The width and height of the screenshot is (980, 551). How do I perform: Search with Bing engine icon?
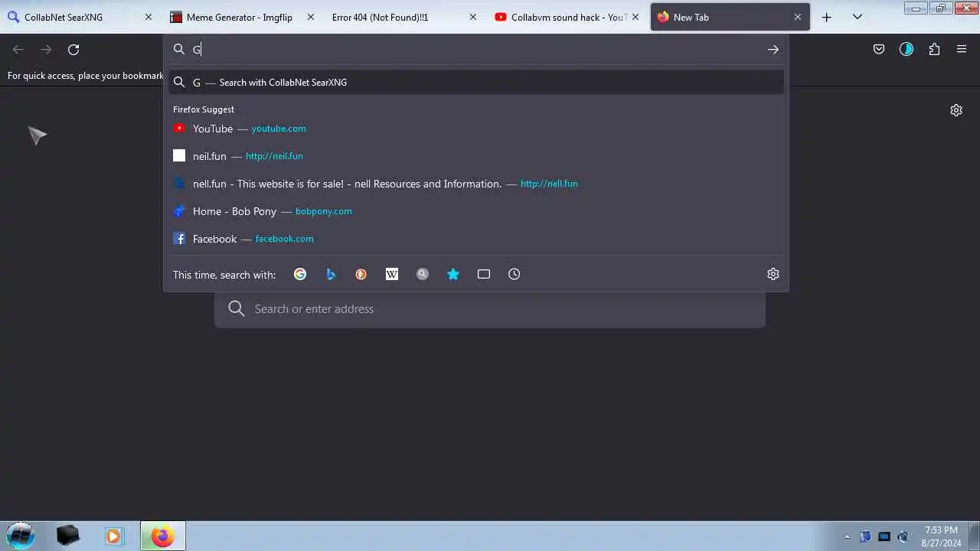coord(331,274)
